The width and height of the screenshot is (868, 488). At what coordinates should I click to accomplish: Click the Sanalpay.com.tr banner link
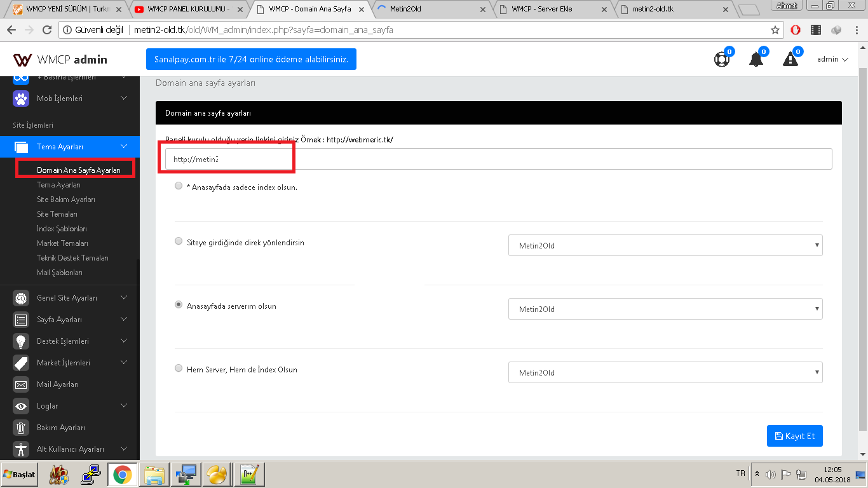point(251,59)
